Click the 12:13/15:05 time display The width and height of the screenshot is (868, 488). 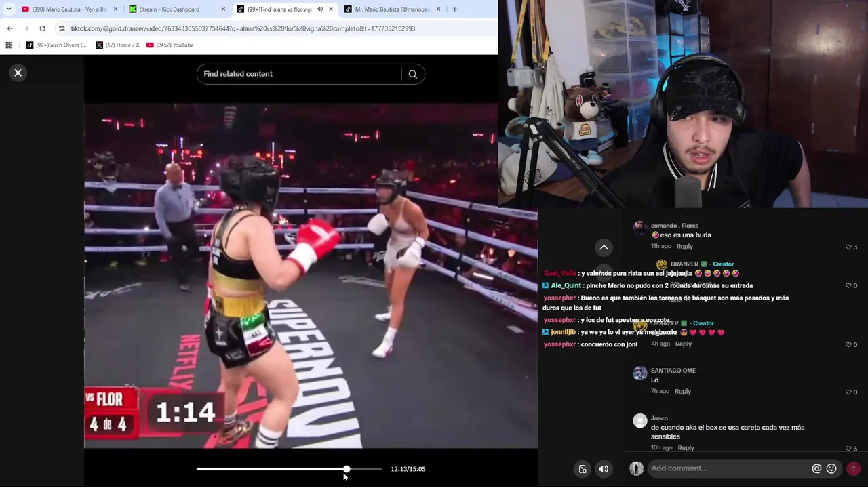[x=408, y=469]
